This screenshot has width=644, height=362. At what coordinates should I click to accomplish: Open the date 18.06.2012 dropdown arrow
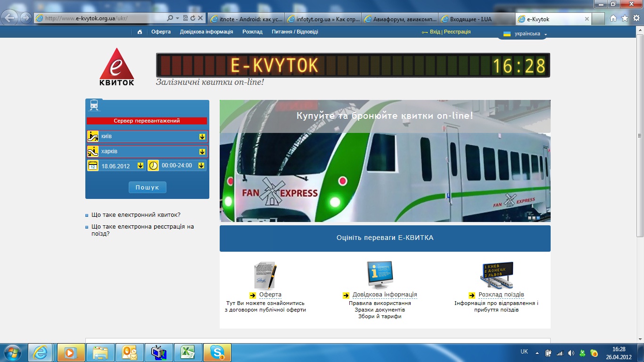[140, 165]
